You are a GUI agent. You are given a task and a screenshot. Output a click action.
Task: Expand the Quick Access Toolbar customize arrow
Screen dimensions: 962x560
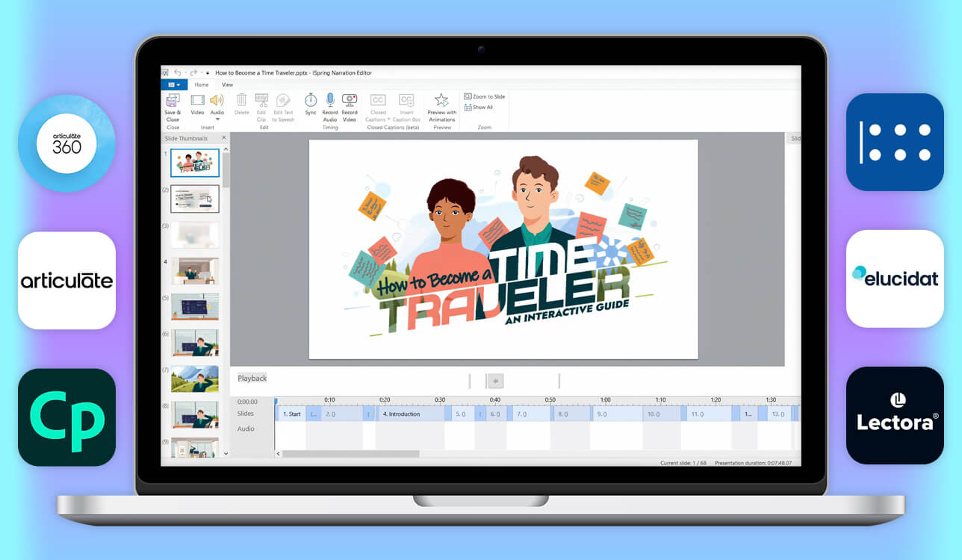(208, 73)
